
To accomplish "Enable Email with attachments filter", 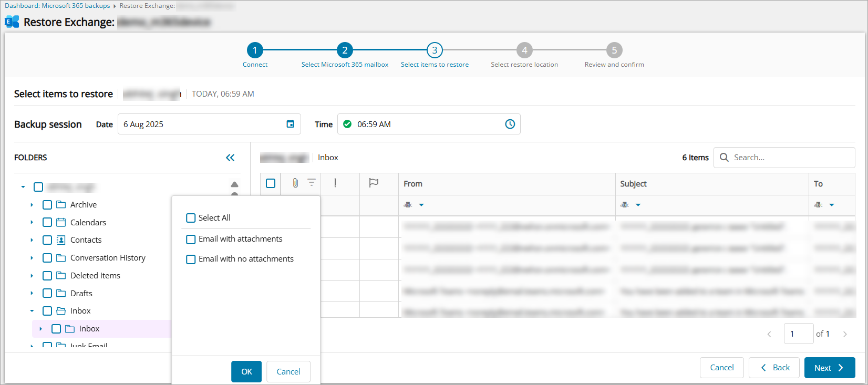I will pos(191,239).
